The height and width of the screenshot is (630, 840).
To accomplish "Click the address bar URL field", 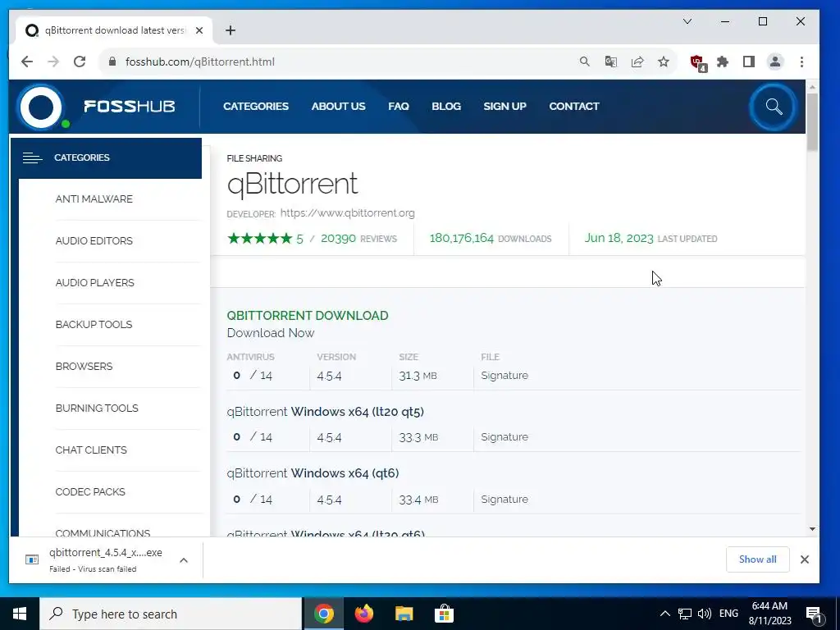I will coord(343,62).
